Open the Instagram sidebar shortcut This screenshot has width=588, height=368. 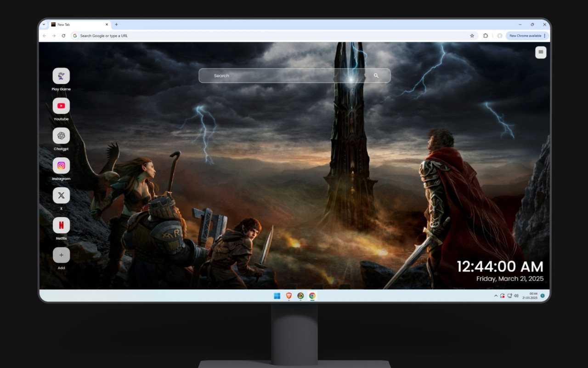click(x=61, y=166)
